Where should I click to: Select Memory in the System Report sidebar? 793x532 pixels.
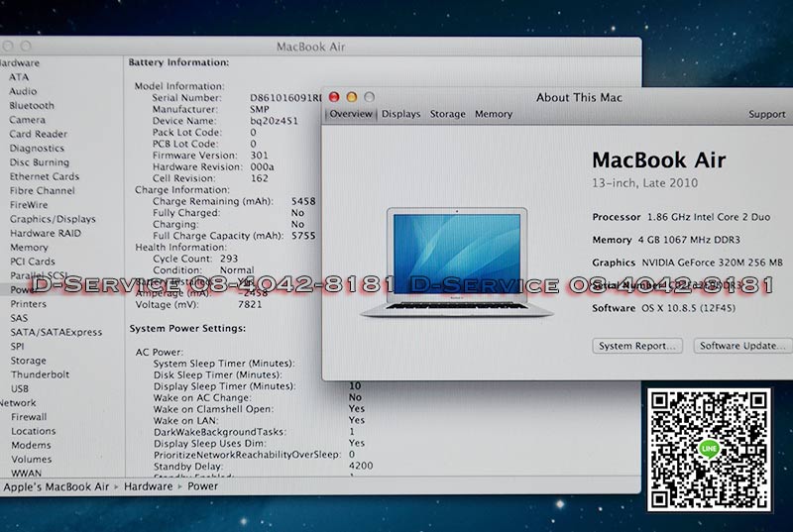coord(29,247)
